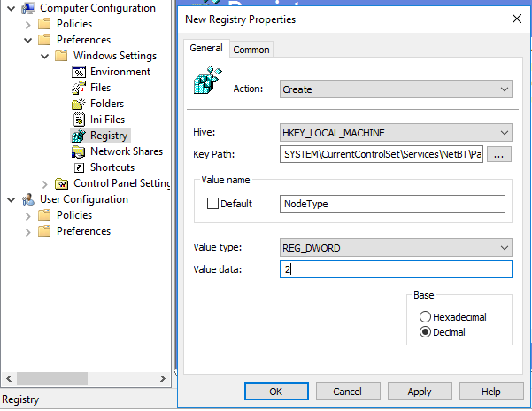Select the Control Panel Settings tree label
Viewport: 532px width, 411px height.
click(122, 183)
